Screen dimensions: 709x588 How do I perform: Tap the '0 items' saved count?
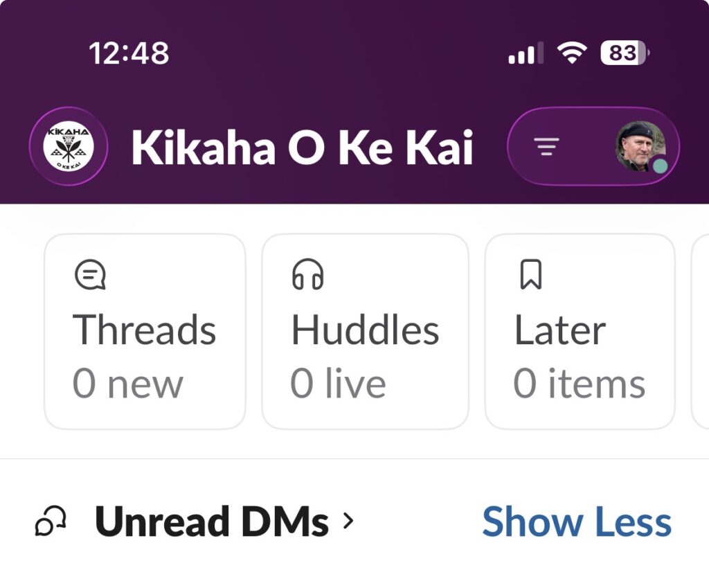tap(579, 384)
